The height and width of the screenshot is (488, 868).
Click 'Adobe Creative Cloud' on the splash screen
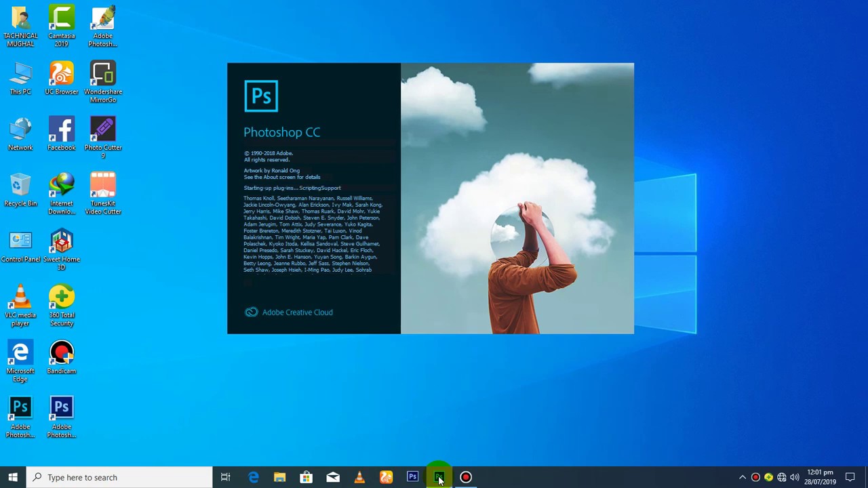[289, 312]
